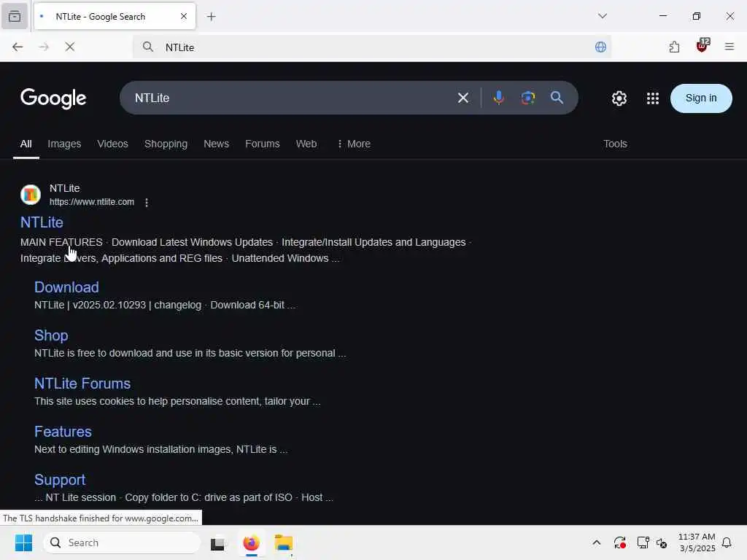
Task: Switch to Firefox in taskbar
Action: point(251,542)
